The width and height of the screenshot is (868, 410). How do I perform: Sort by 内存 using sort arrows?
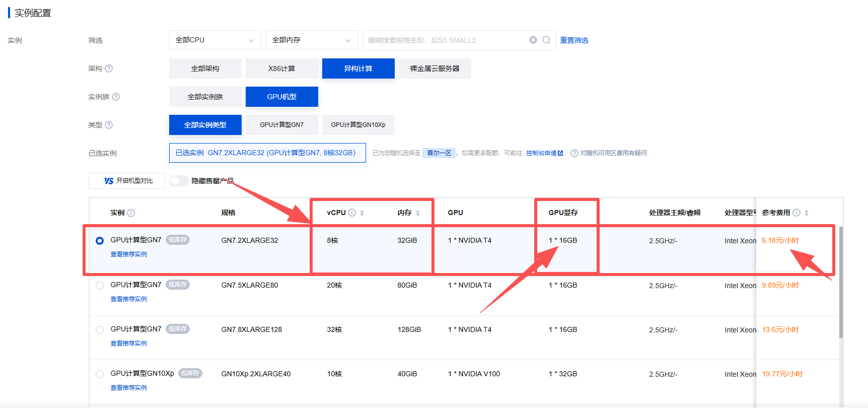(x=418, y=213)
